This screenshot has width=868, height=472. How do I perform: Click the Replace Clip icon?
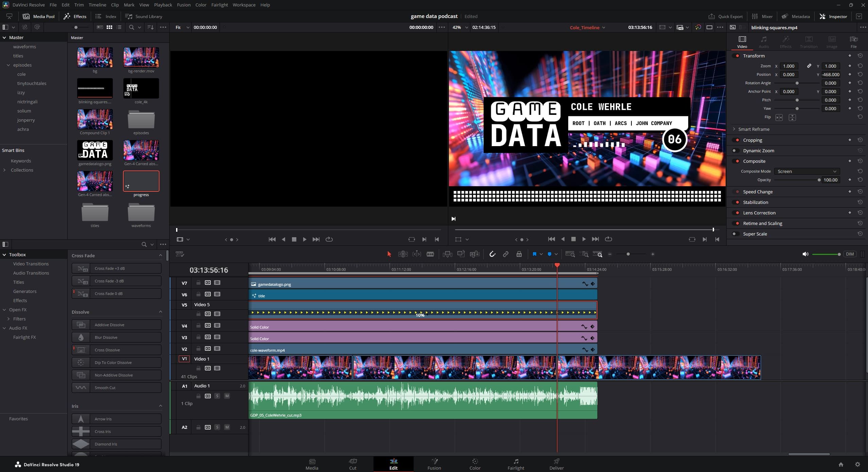[x=475, y=254]
